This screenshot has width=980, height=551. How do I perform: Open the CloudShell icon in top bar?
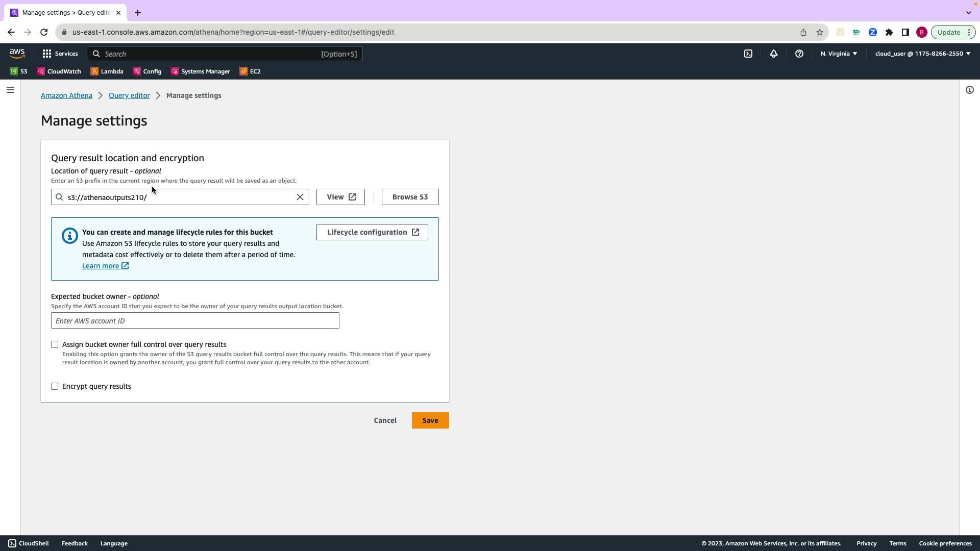748,54
